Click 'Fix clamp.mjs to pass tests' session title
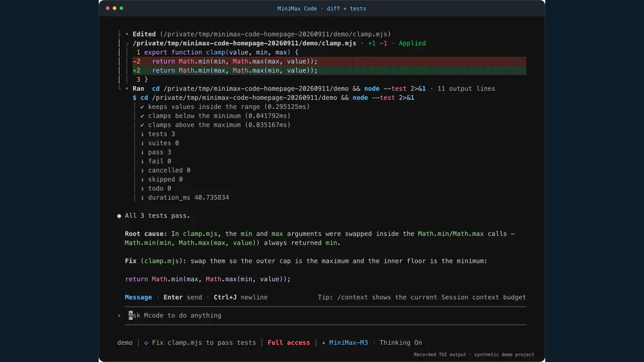The image size is (644, 362). [x=204, y=343]
